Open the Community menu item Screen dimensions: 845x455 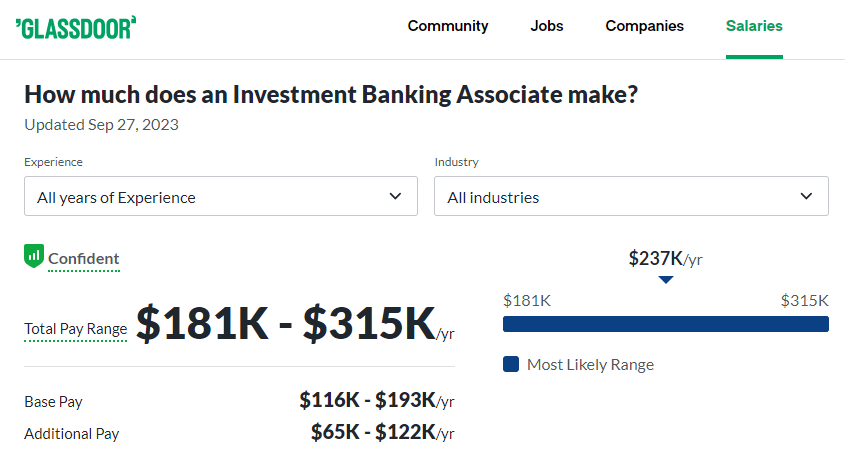tap(448, 26)
